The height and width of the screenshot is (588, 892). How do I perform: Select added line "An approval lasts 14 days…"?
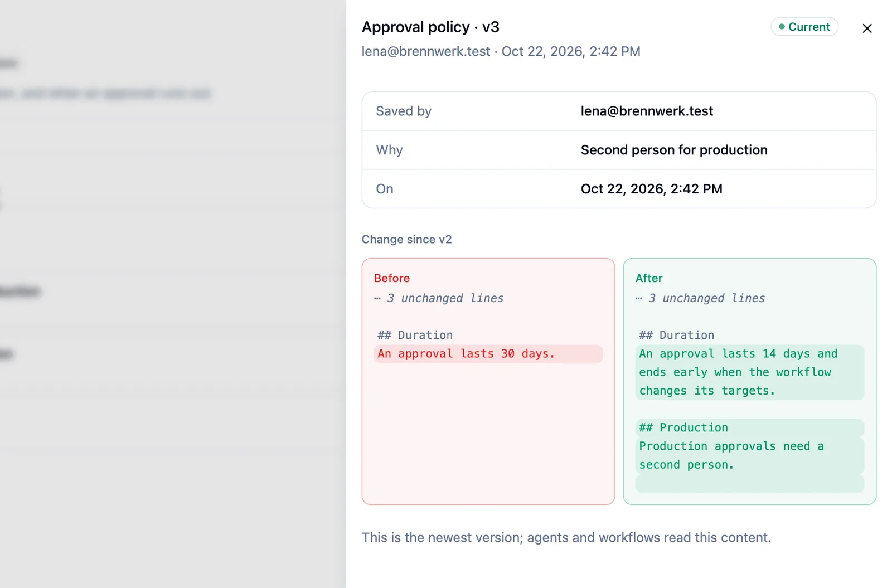[x=750, y=372]
